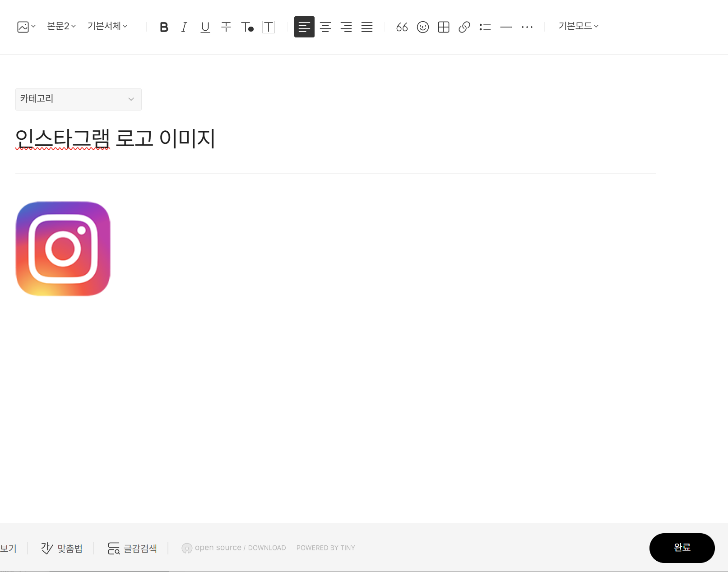Open the 본문2 paragraph style dropdown
728x572 pixels.
pyautogui.click(x=61, y=26)
